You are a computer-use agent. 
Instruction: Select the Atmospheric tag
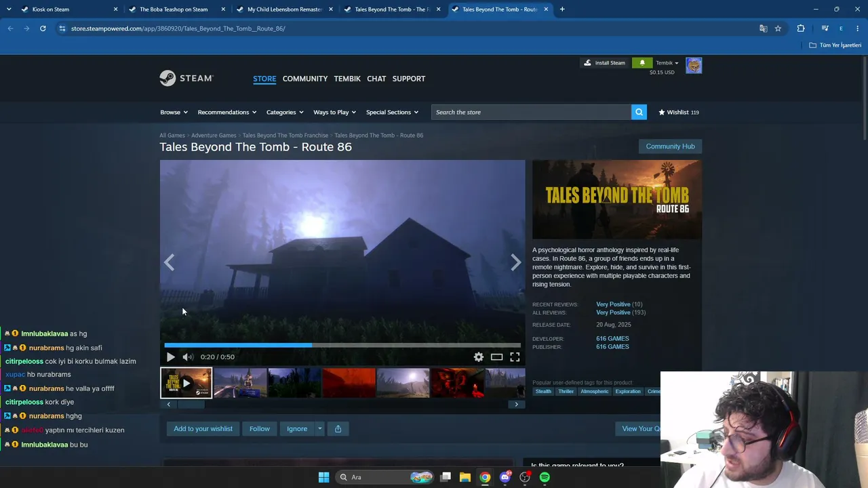[594, 392]
